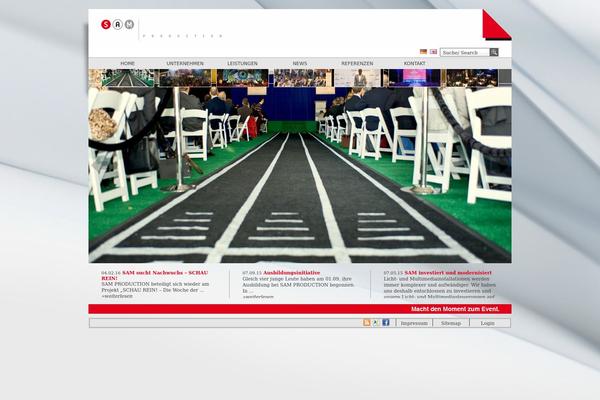Click the footer icon between RSS and Facebook
Screen dimensions: 600x400
point(376,323)
